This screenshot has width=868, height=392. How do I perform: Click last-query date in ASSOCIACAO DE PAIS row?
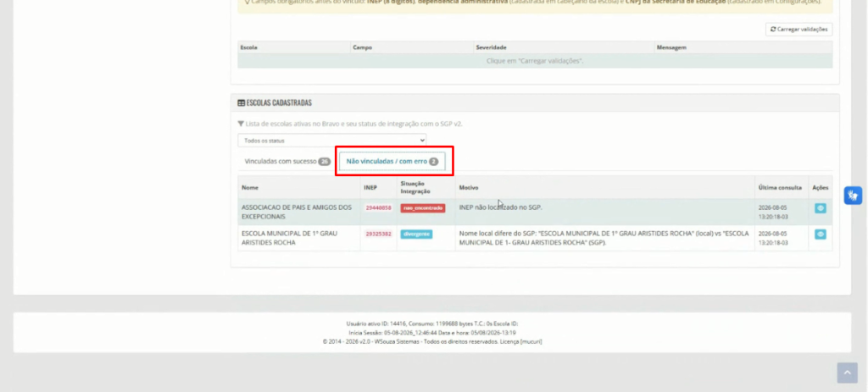coord(773,213)
